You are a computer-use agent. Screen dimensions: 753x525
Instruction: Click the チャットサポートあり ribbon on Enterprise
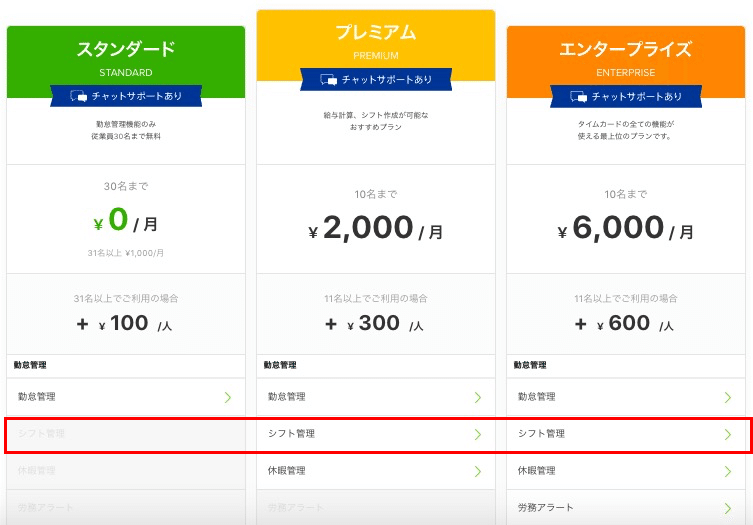[x=626, y=97]
